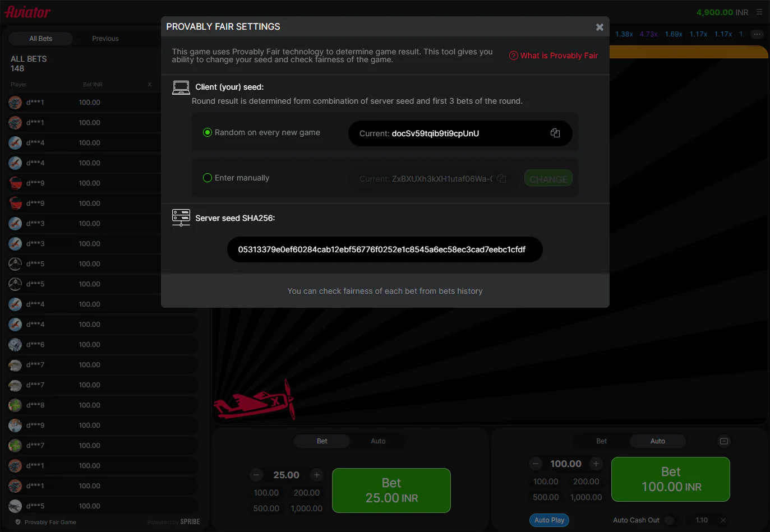The image size is (770, 532).
Task: Increase the 25.00 bet amount with plus
Action: tap(316, 475)
